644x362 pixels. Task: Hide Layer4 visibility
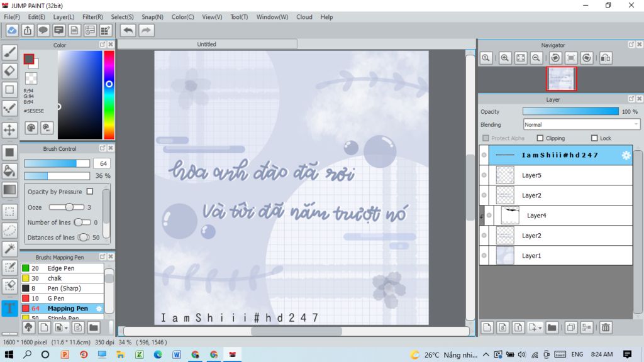pyautogui.click(x=489, y=216)
